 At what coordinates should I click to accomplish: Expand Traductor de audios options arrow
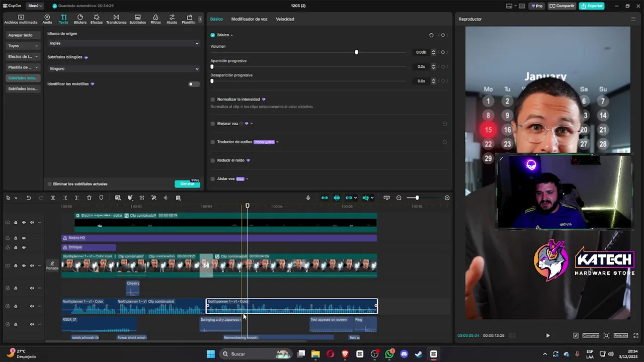point(277,142)
